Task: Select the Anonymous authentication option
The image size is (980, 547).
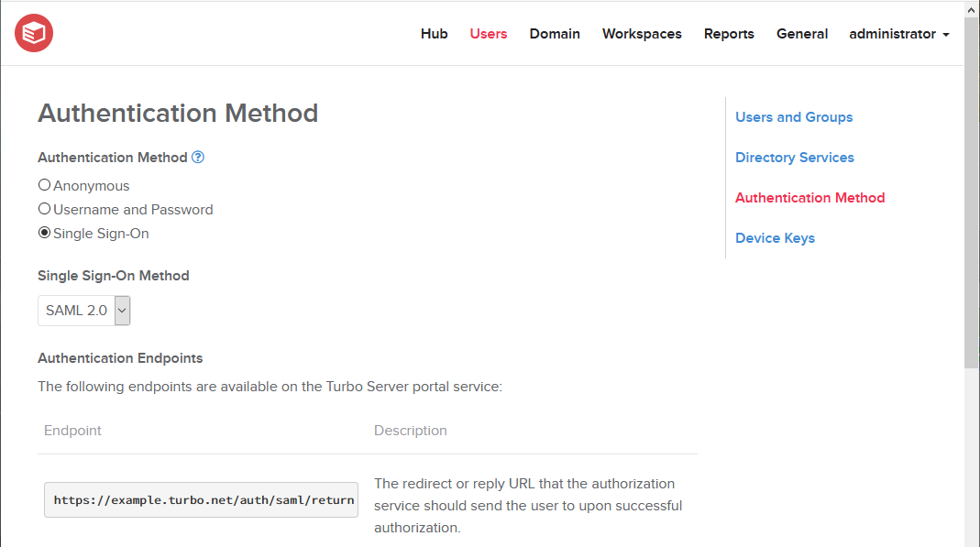Action: click(43, 184)
